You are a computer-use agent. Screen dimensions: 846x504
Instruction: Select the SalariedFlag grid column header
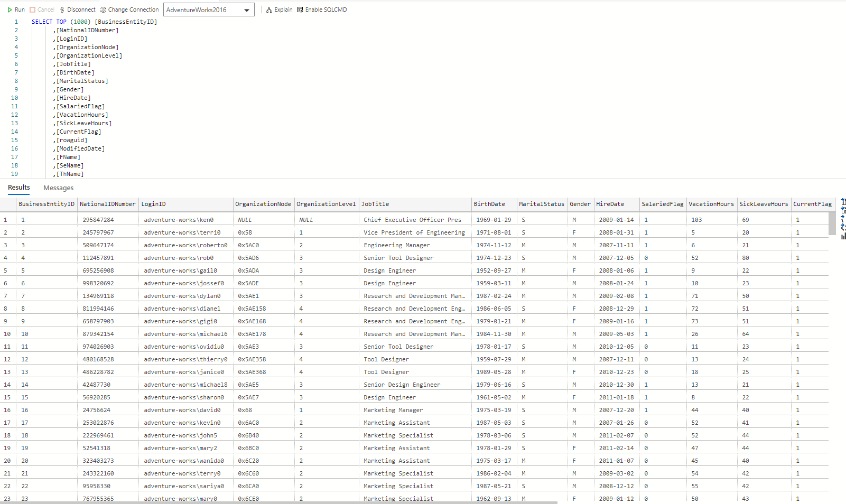click(x=663, y=204)
